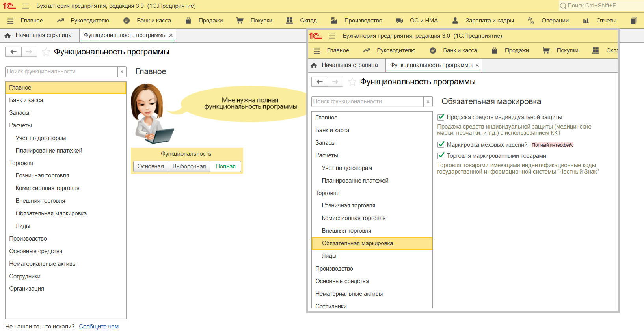Screen dimensions: 644x334
Task: Click the Покупки cart icon in main window
Action: [240, 21]
